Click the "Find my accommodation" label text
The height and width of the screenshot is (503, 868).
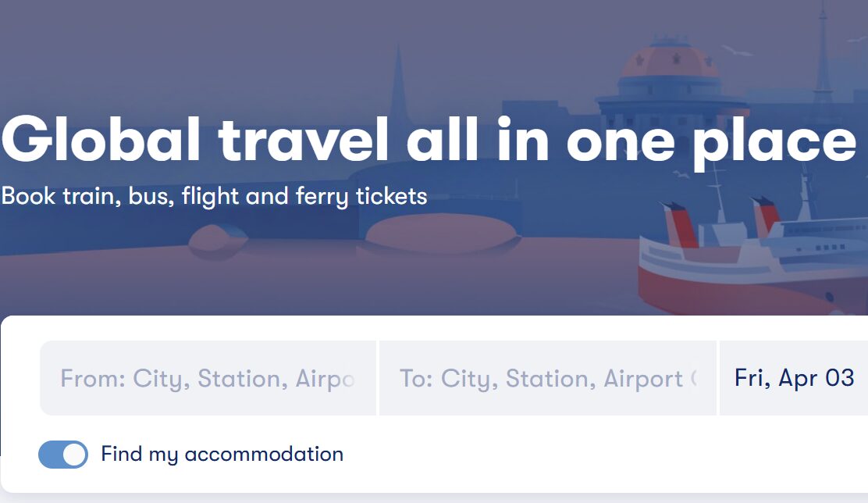222,455
